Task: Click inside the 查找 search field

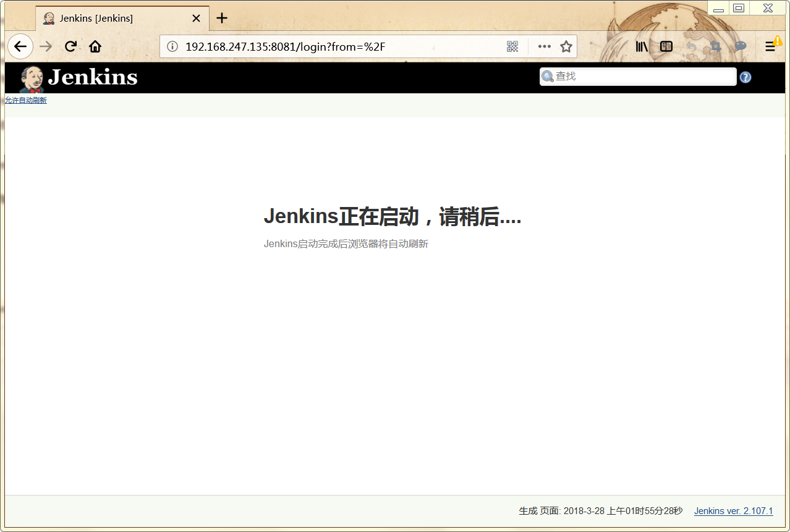Action: (x=637, y=77)
